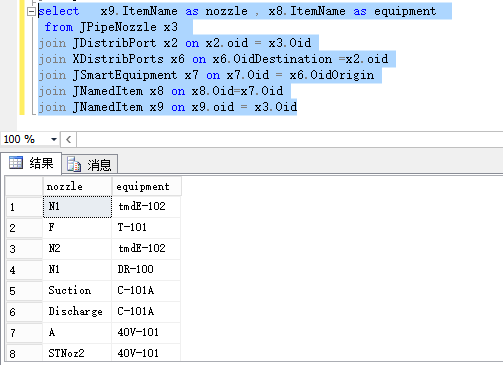
Task: Click the select keyword in the query
Action: (59, 11)
